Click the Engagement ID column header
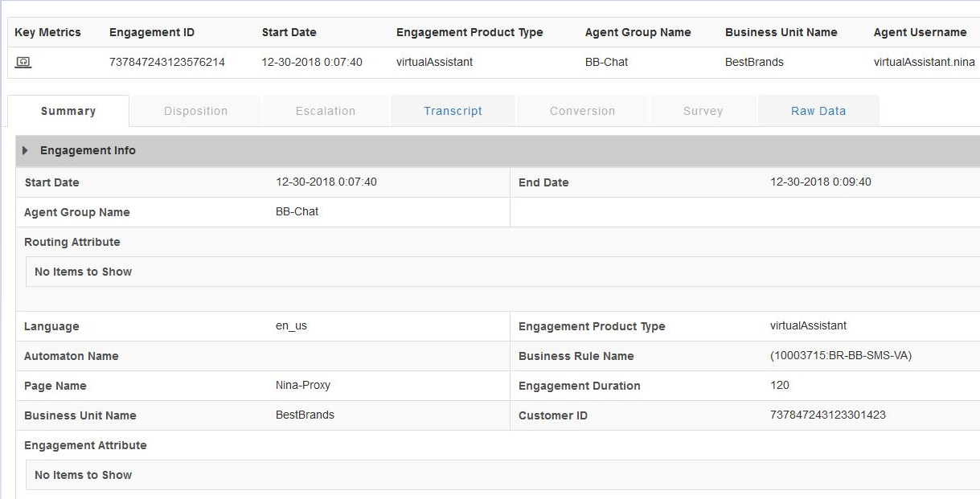 152,32
